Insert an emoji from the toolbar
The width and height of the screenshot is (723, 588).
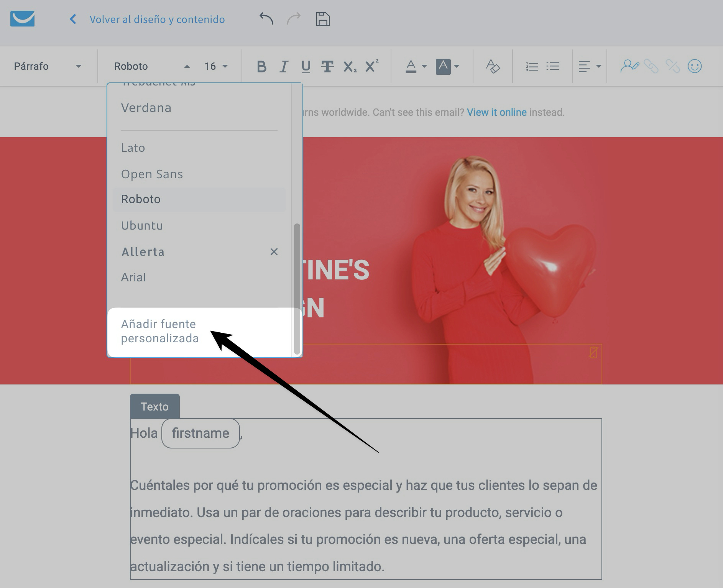pyautogui.click(x=695, y=66)
